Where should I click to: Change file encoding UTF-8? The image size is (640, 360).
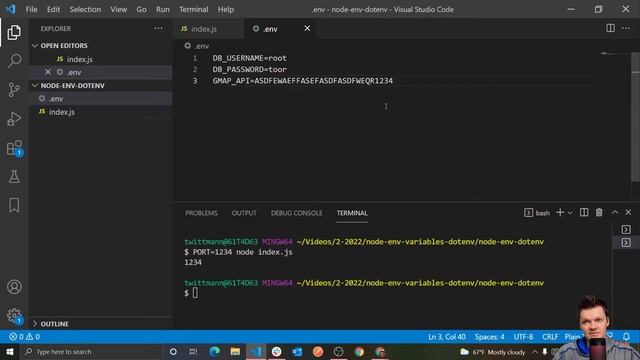coord(523,337)
